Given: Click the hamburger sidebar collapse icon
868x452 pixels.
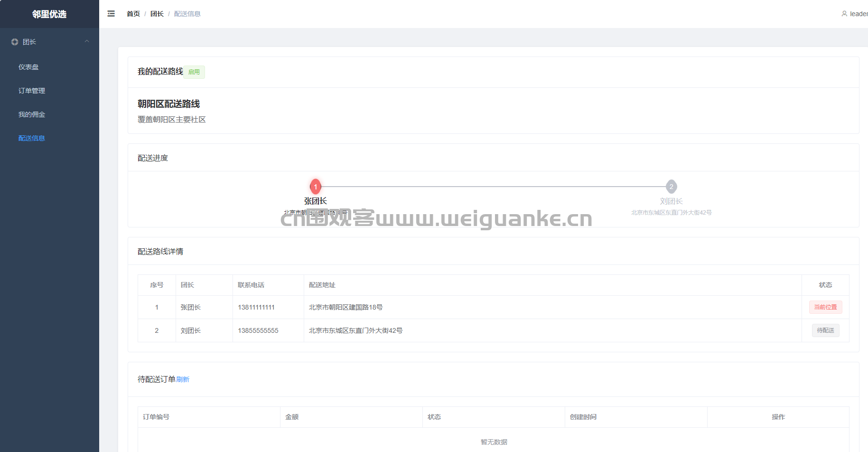Looking at the screenshot, I should click(111, 14).
